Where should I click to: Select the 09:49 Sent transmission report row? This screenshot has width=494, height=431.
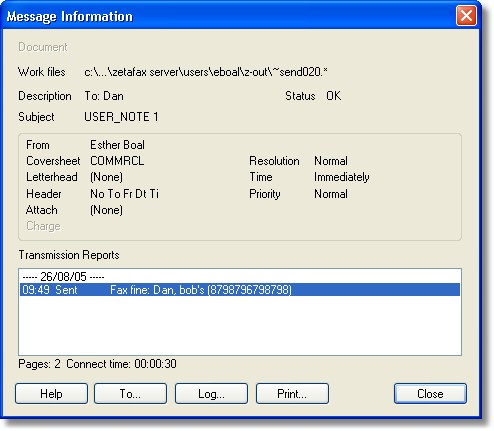click(x=240, y=290)
